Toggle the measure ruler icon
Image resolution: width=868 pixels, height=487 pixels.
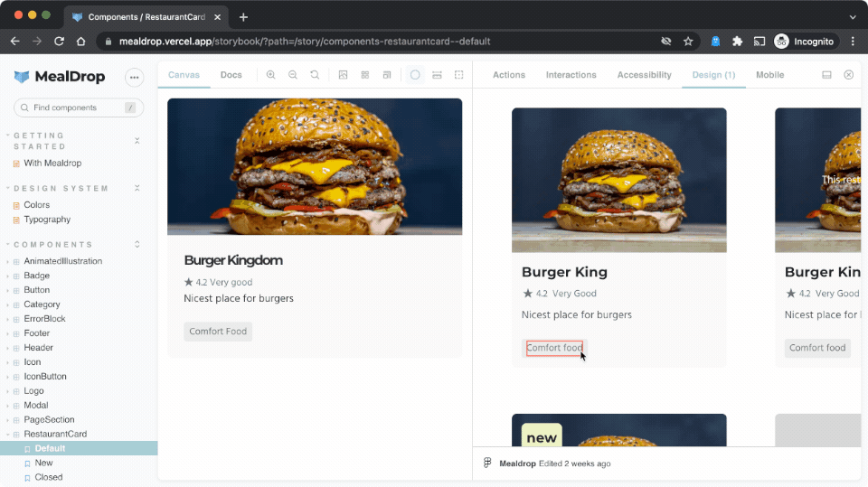(x=437, y=75)
